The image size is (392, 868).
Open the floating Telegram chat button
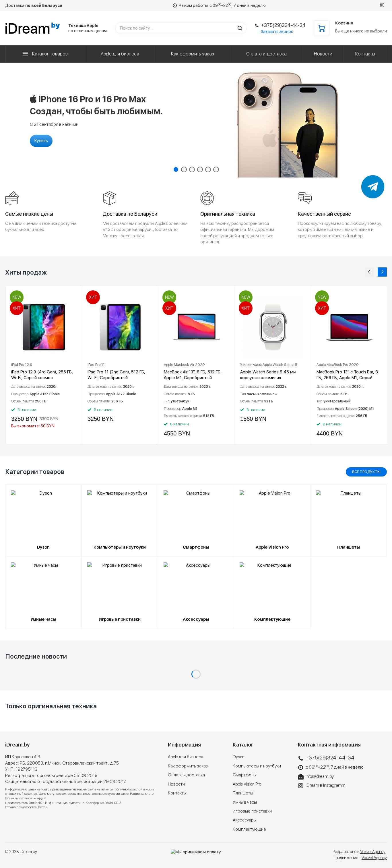coord(372,187)
